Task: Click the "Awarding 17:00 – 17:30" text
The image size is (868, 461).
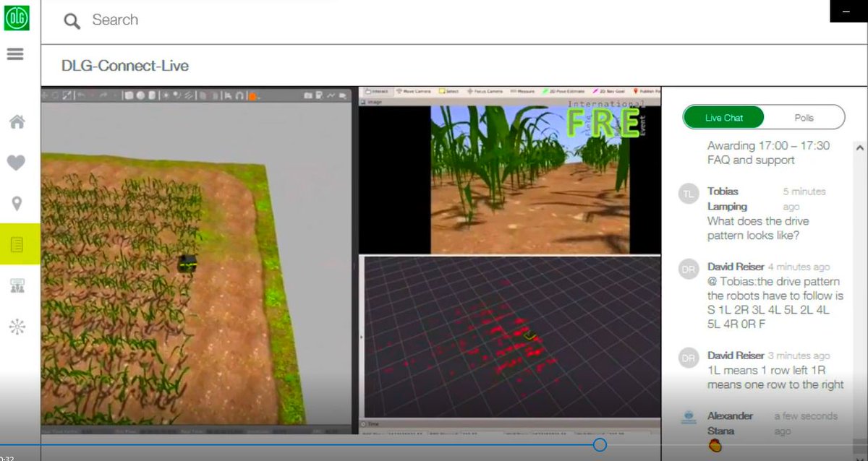Action: coord(768,145)
